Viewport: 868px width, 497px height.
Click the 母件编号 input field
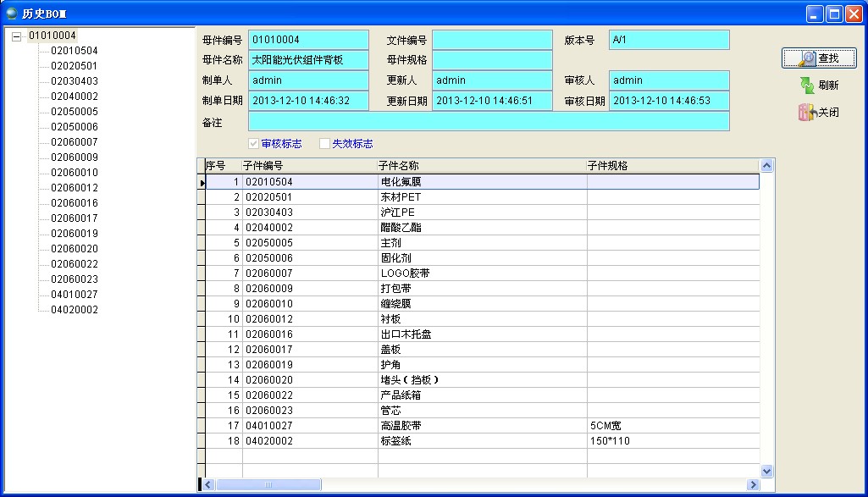(x=308, y=40)
